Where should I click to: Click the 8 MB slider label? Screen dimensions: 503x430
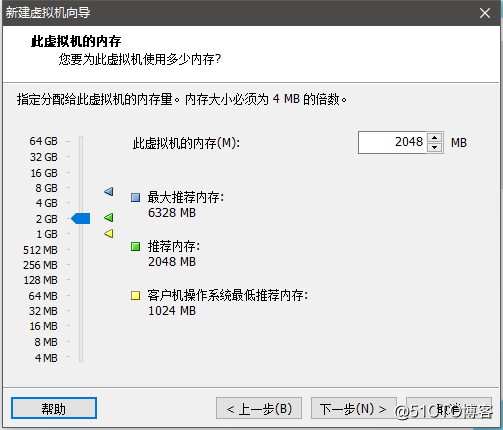click(x=46, y=342)
